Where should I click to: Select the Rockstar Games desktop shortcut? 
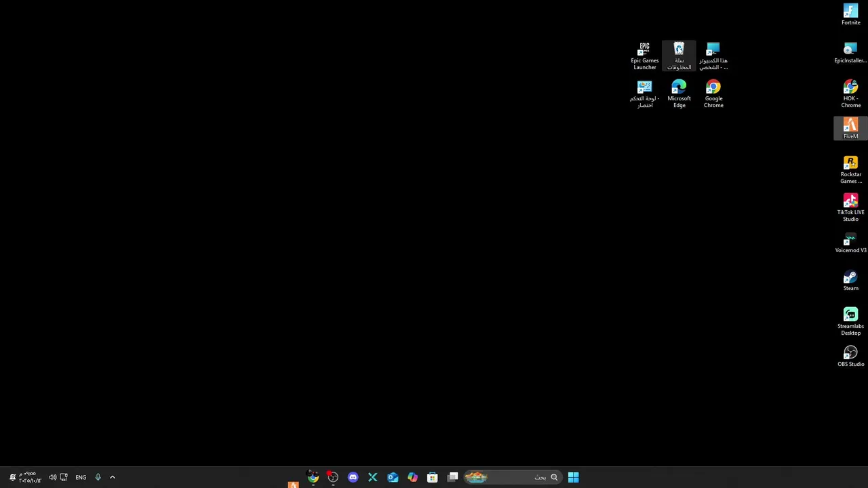pos(850,169)
